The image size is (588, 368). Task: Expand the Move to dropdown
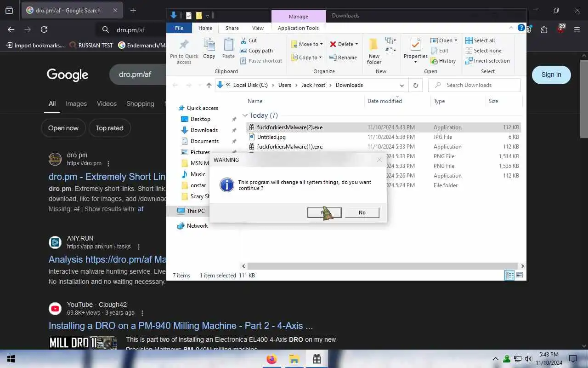point(321,44)
